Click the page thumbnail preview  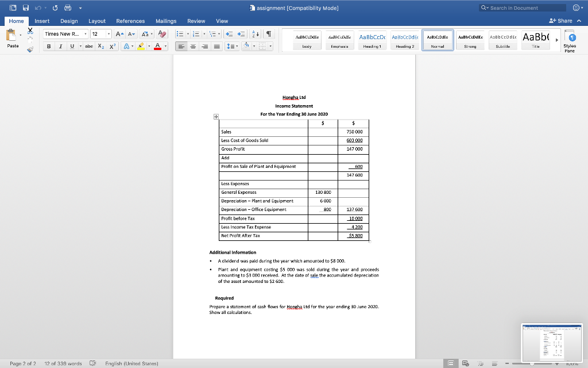tap(552, 343)
